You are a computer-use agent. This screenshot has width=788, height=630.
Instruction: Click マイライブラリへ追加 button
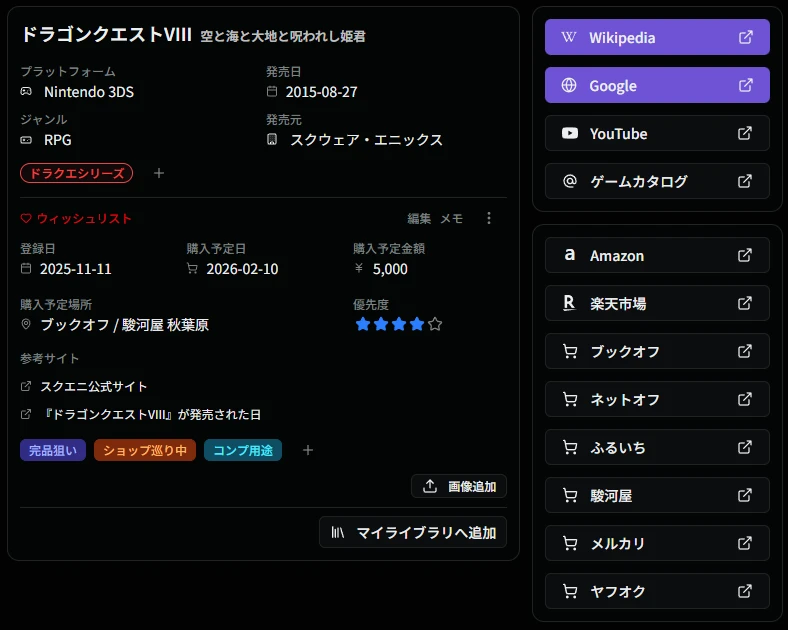[413, 532]
